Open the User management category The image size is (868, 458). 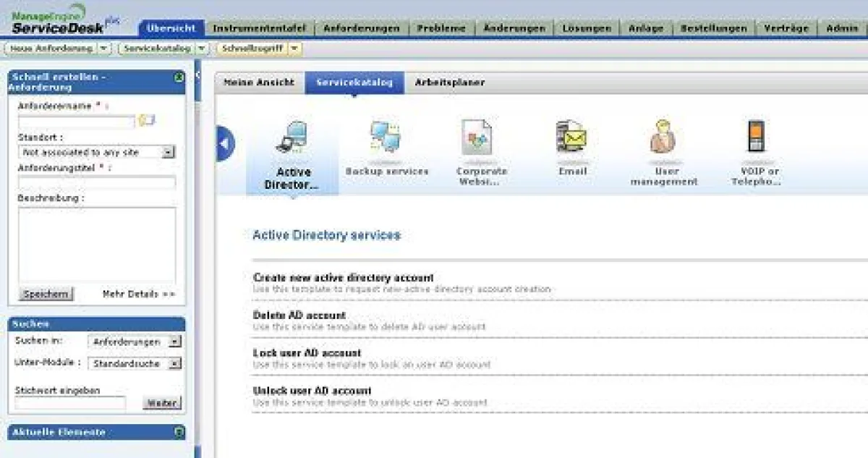[x=663, y=141]
